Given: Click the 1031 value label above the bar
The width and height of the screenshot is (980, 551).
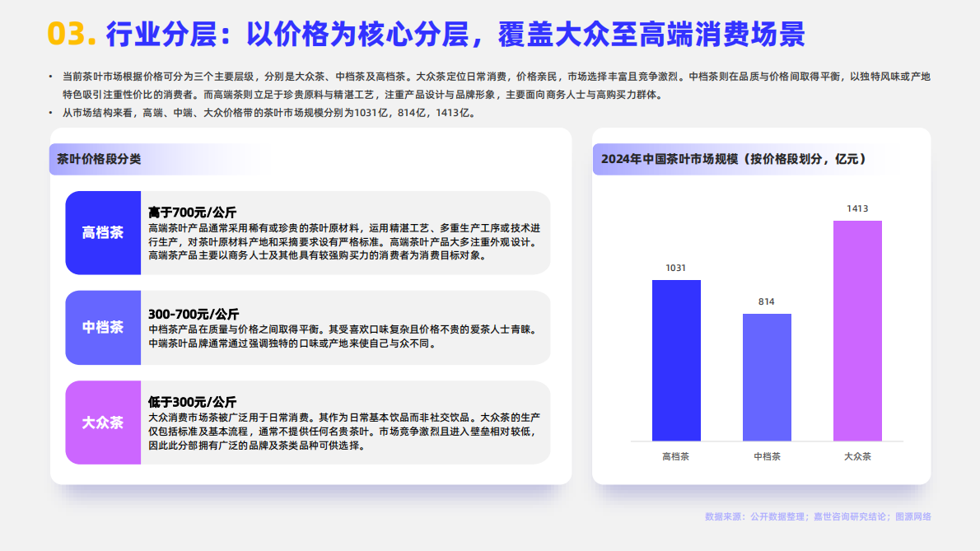Looking at the screenshot, I should (x=677, y=269).
